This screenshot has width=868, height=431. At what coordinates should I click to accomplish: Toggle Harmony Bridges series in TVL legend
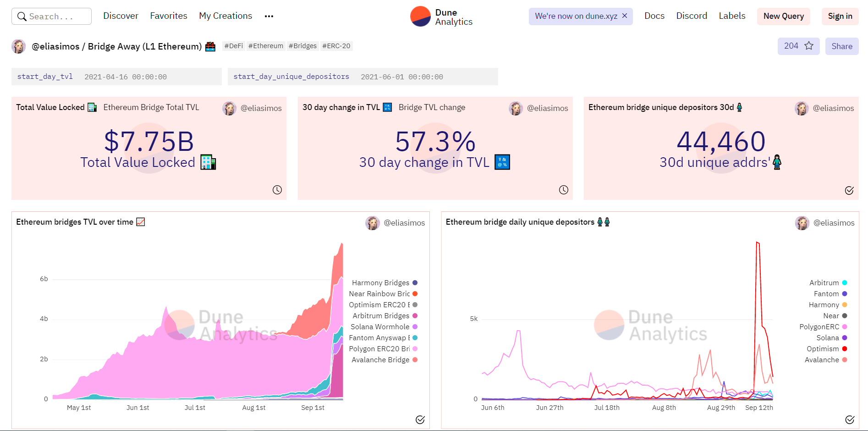coord(385,283)
